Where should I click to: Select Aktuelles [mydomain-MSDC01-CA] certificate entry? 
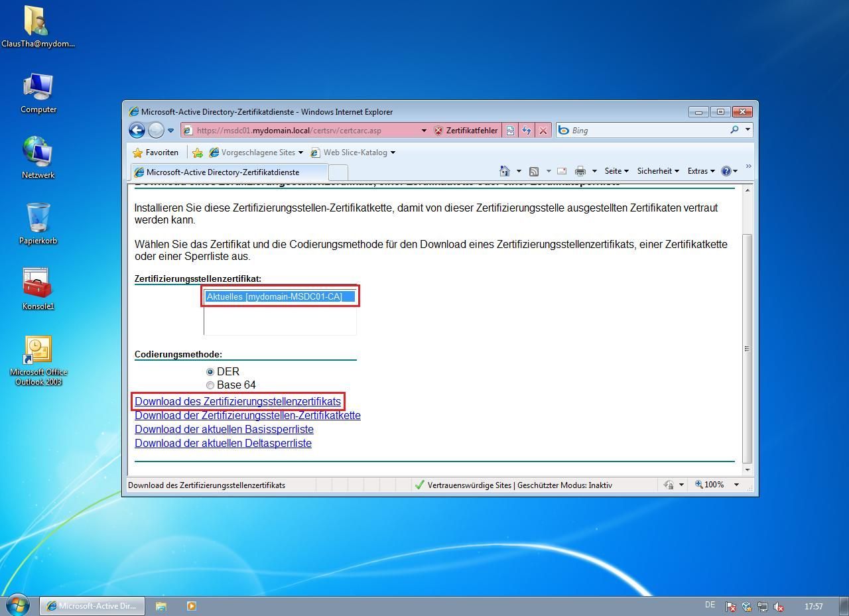point(279,296)
